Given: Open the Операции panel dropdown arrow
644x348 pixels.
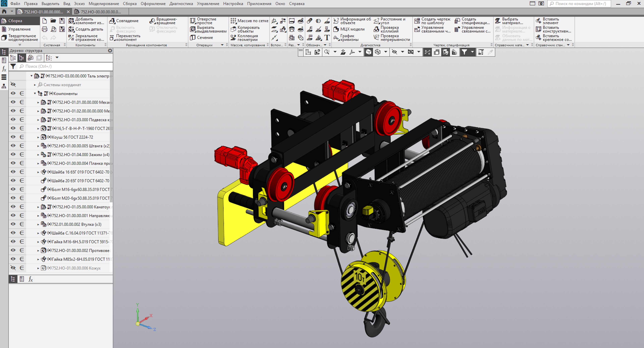Looking at the screenshot, I should (222, 45).
